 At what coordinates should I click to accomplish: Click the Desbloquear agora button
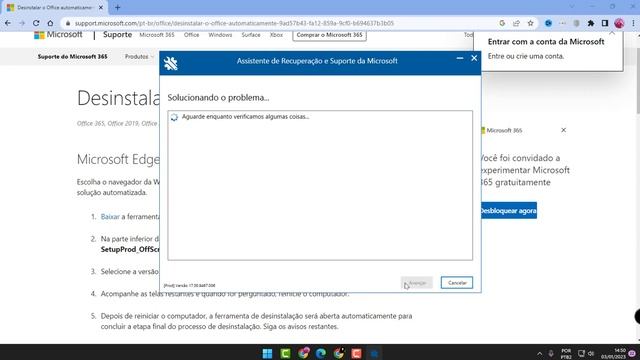(x=509, y=211)
